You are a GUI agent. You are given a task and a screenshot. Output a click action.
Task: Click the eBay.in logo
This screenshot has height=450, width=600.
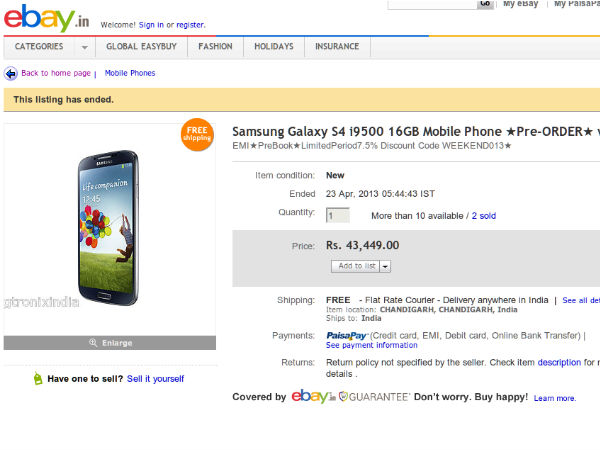click(x=47, y=18)
